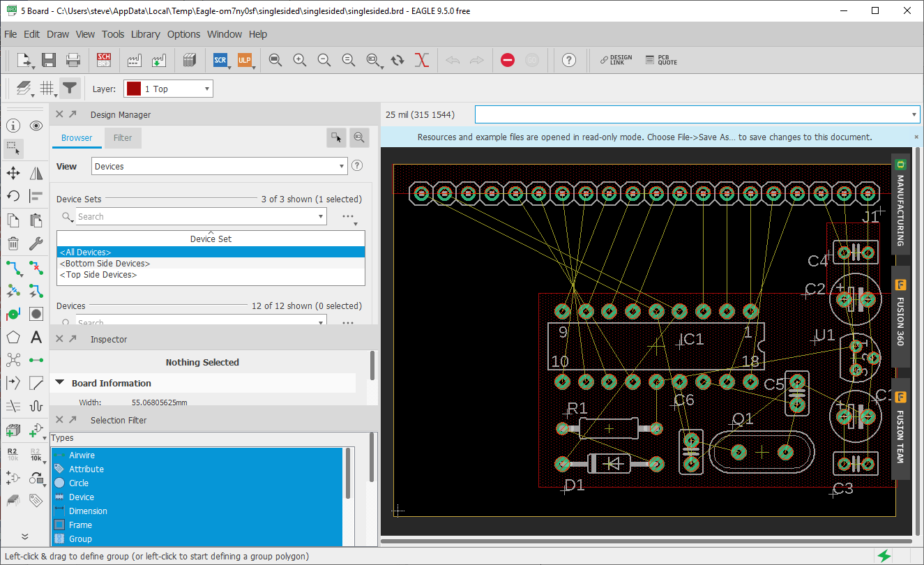
Task: Select the Route airwire tool
Action: point(13,267)
